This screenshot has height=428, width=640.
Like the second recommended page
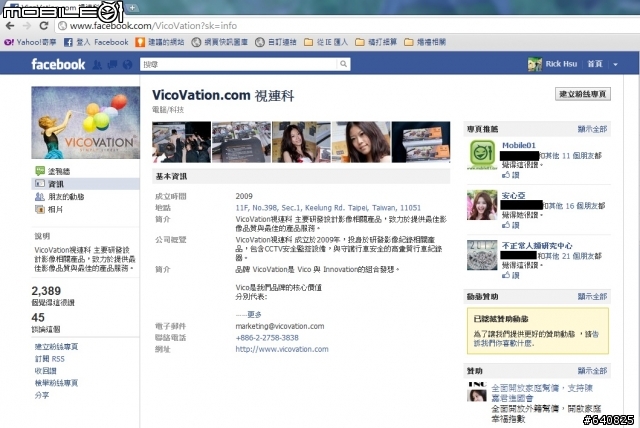511,225
